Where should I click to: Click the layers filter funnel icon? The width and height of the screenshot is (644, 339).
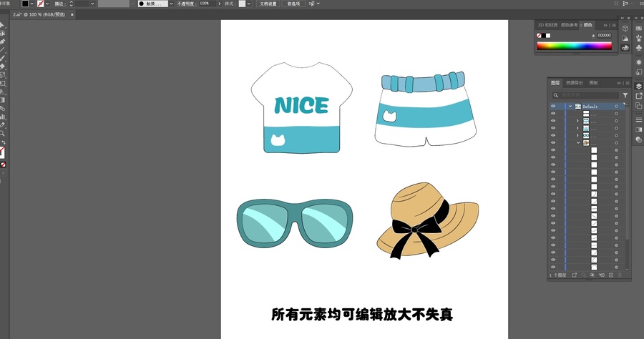[x=625, y=95]
